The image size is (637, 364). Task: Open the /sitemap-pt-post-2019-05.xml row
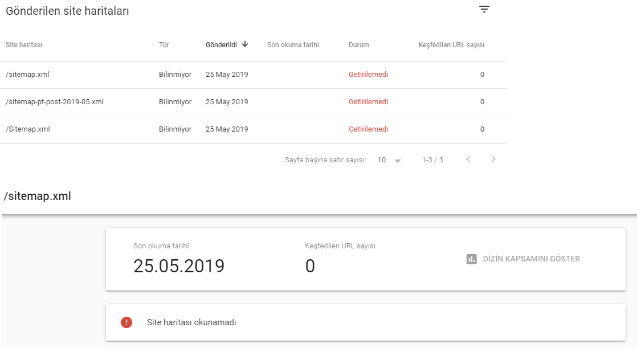pyautogui.click(x=254, y=102)
